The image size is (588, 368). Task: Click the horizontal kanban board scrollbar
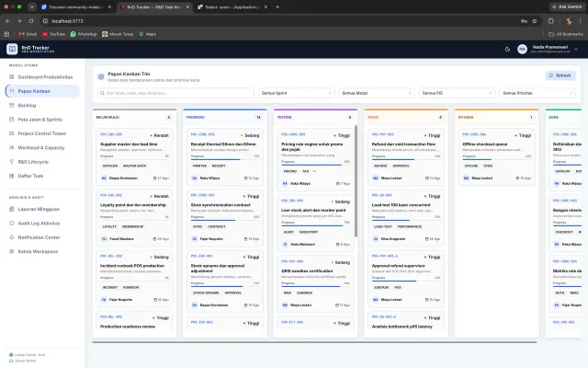pyautogui.click(x=314, y=342)
